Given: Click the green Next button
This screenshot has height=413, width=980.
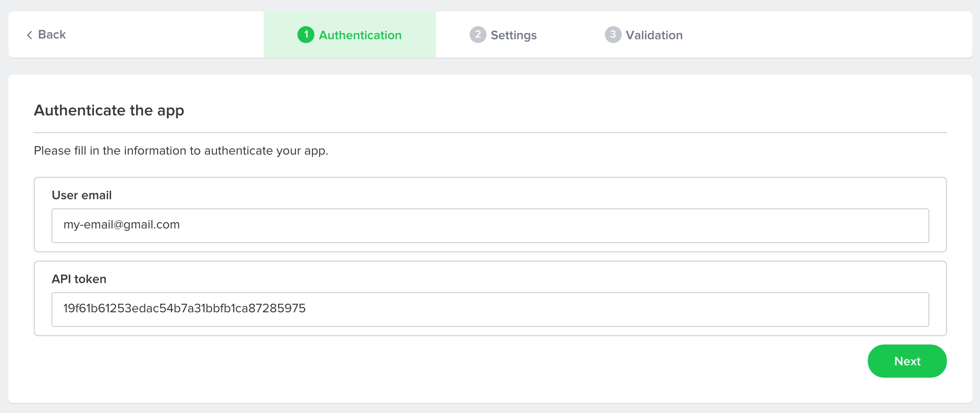Looking at the screenshot, I should [907, 361].
